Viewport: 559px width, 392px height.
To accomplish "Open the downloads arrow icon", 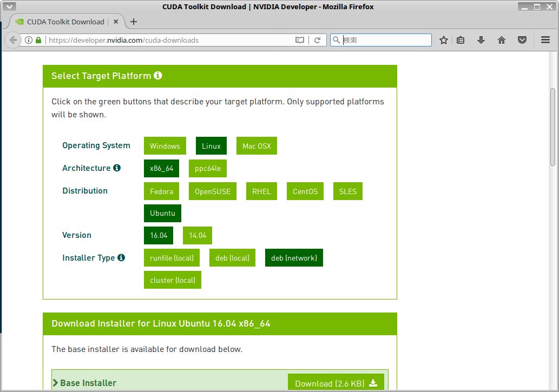I will pos(481,40).
